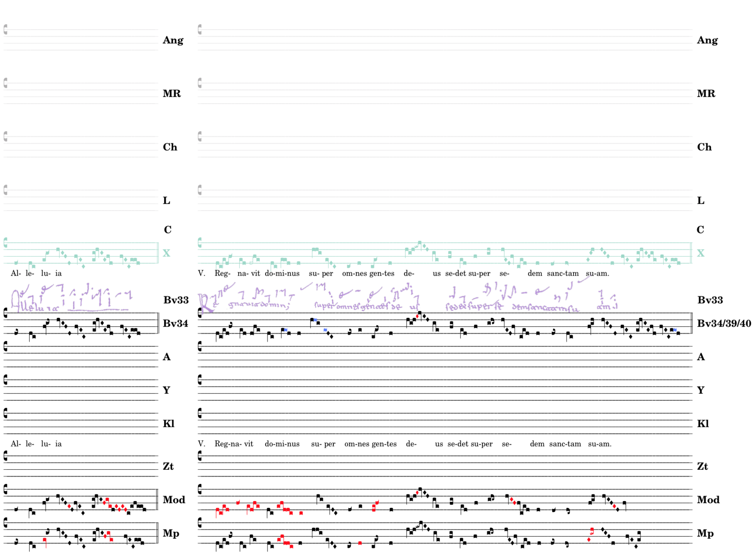Select the Bv34/39/40 manuscript label
Viewport: 754px width, 560px height.
724,323
